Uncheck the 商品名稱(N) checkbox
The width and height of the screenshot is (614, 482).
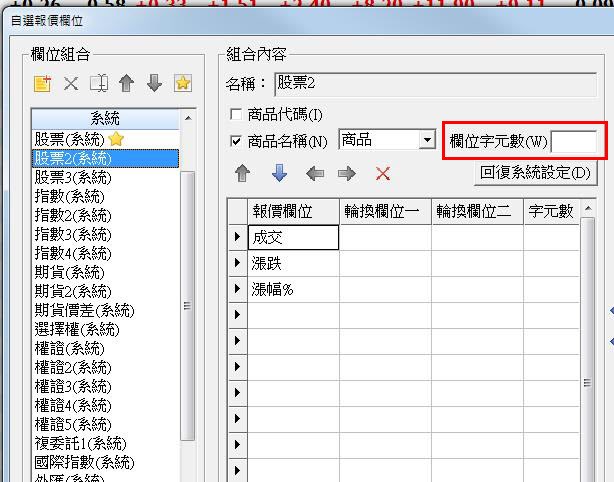tap(236, 141)
